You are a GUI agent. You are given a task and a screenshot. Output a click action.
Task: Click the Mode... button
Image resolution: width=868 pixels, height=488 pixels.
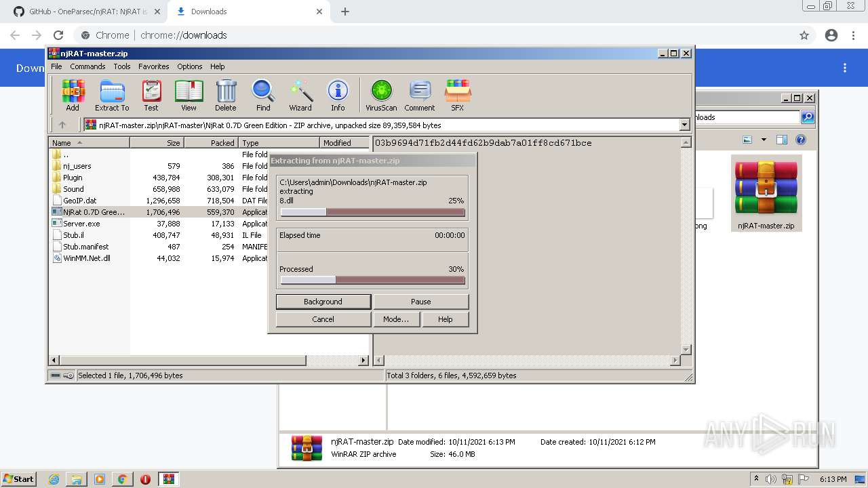coord(396,319)
